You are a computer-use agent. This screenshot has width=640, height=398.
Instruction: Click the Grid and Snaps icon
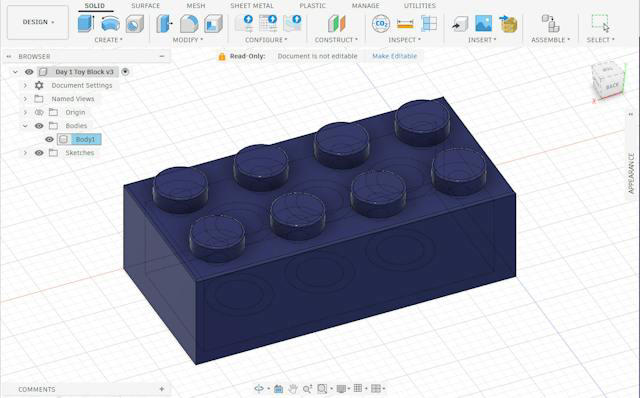(x=358, y=388)
